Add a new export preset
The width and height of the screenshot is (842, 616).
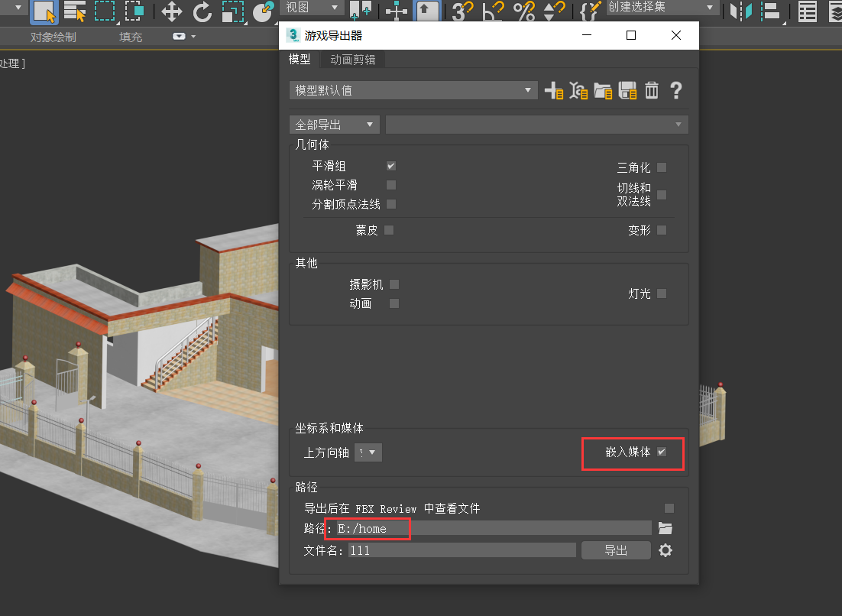click(553, 90)
